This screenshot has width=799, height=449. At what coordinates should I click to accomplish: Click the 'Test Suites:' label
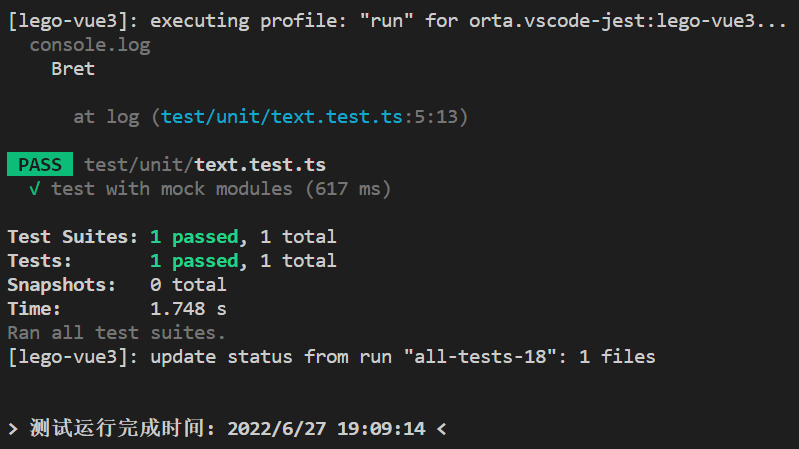pos(72,237)
